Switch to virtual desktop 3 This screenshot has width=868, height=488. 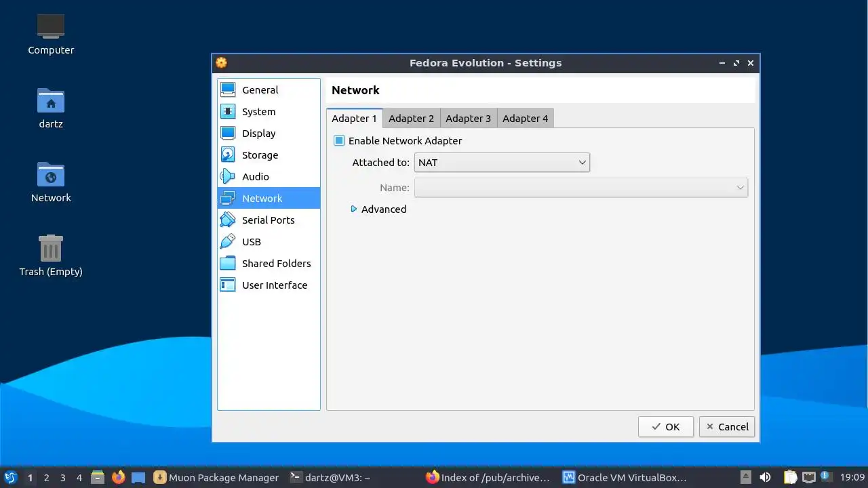pos(62,477)
